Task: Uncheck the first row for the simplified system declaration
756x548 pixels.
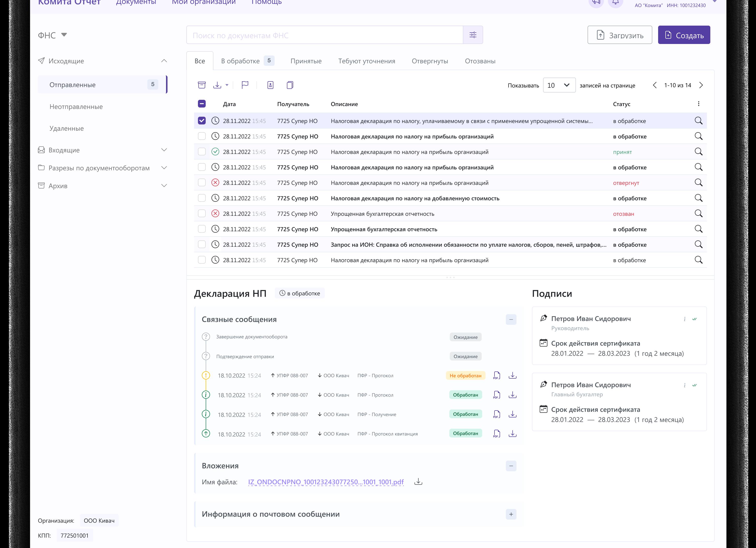Action: tap(202, 121)
